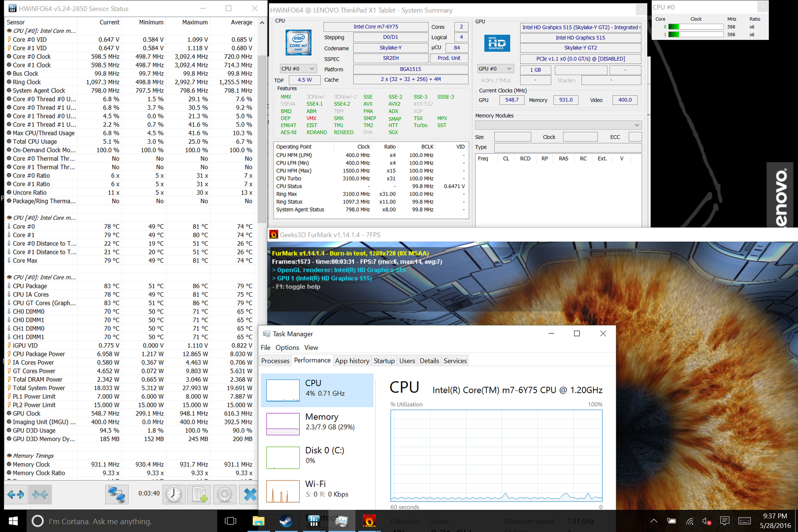Switch to the App history tab
This screenshot has width=798, height=532.
[x=352, y=361]
